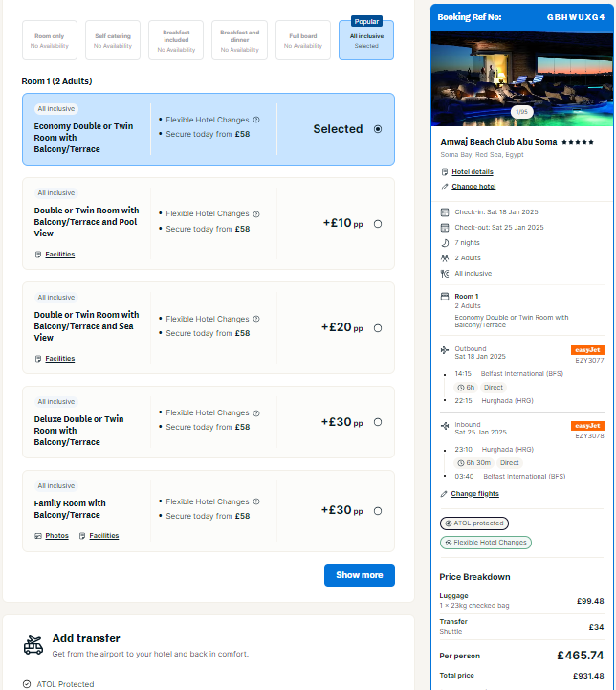Select the Full board option
Screen dimensions: 616x690
pos(303,40)
